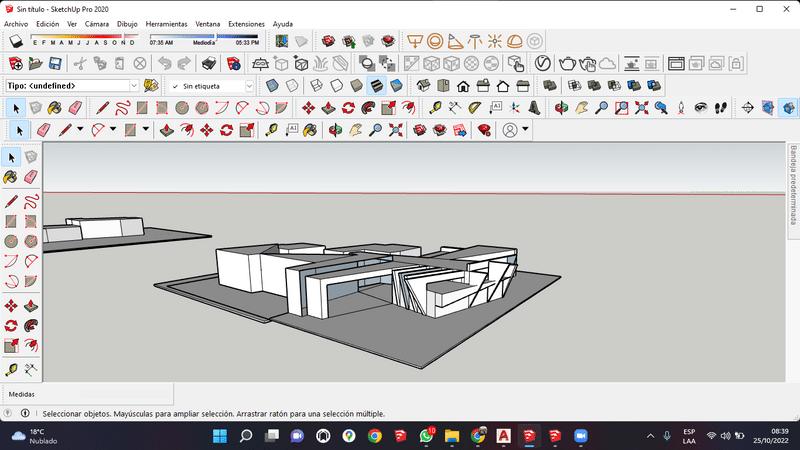Open a file with the folder icon
Viewport: 800px width, 450px height.
pyautogui.click(x=36, y=64)
